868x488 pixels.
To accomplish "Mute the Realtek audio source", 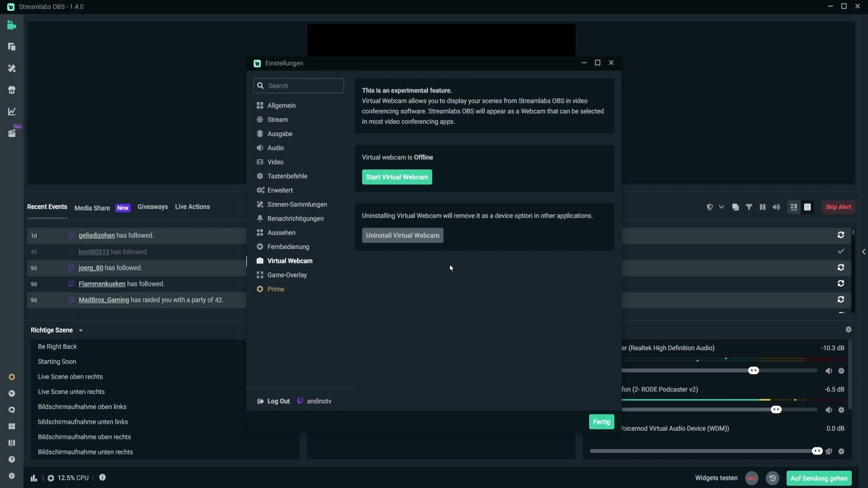I will coord(828,371).
